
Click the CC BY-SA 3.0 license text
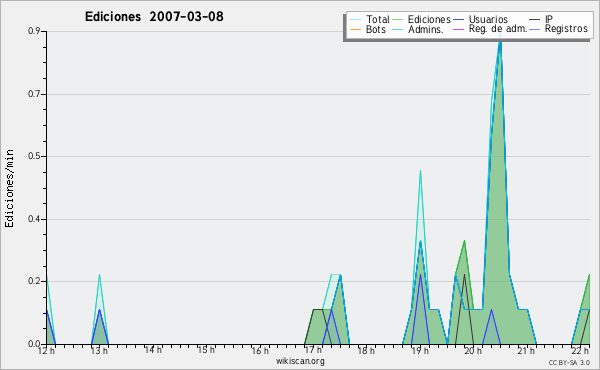click(x=569, y=363)
